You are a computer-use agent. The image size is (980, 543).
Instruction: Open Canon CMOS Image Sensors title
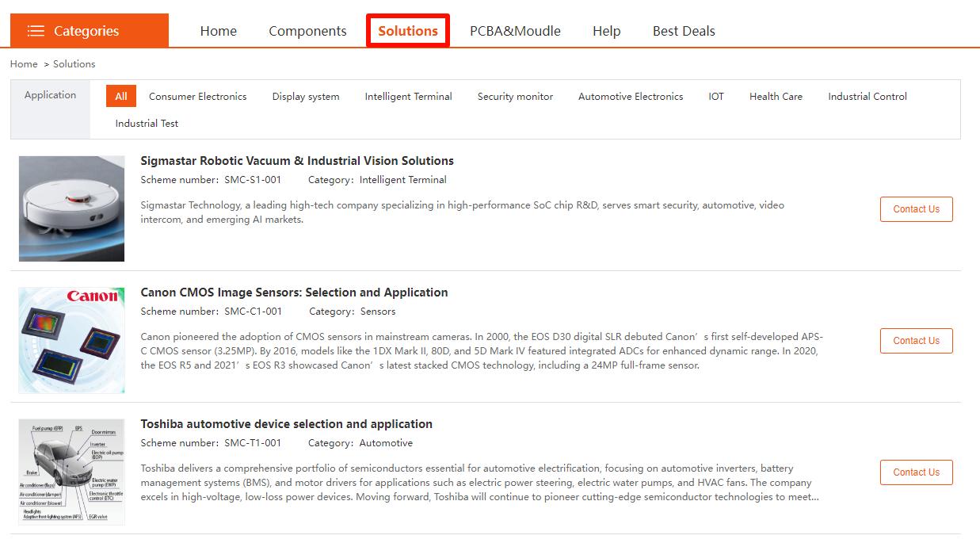click(x=294, y=293)
